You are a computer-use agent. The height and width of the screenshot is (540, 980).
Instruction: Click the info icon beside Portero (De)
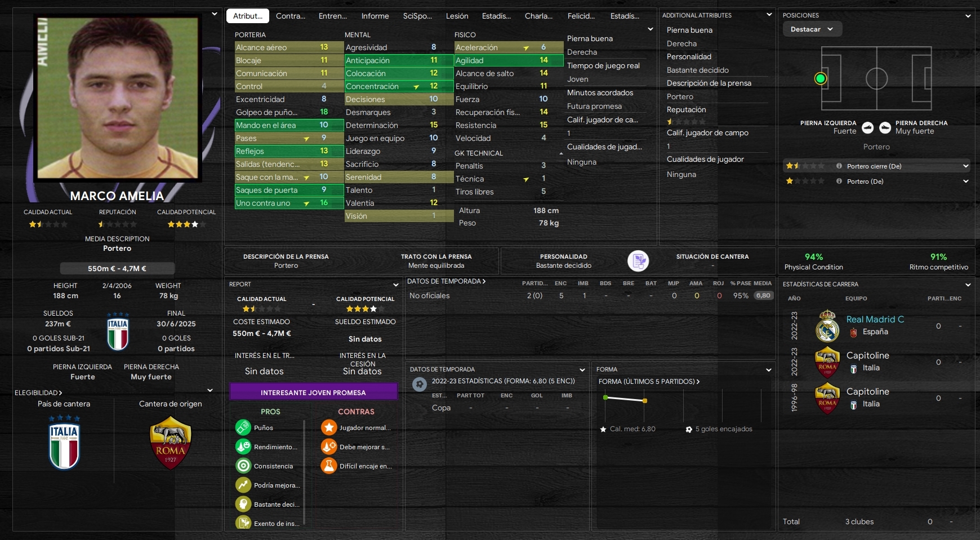pyautogui.click(x=839, y=182)
